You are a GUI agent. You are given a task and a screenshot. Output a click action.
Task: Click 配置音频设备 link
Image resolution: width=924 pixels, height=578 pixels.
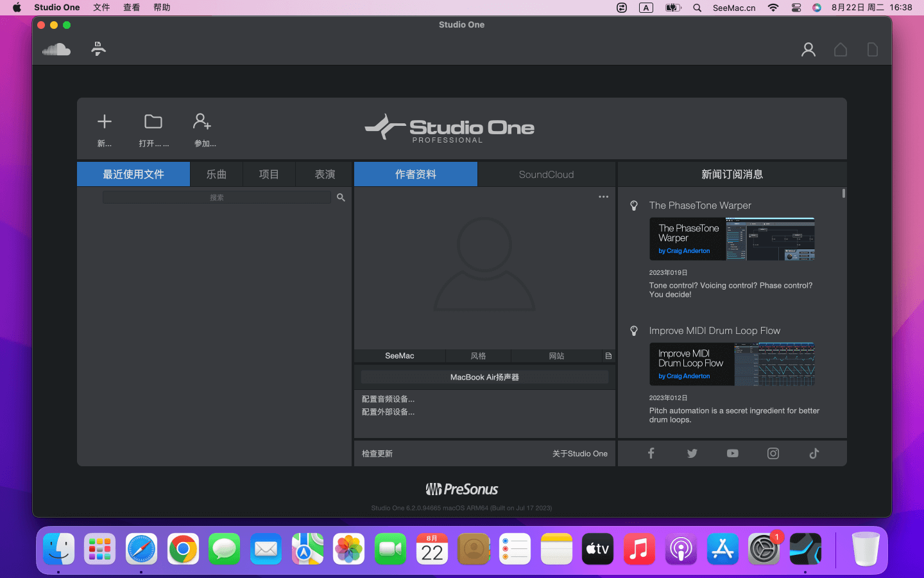pos(388,399)
